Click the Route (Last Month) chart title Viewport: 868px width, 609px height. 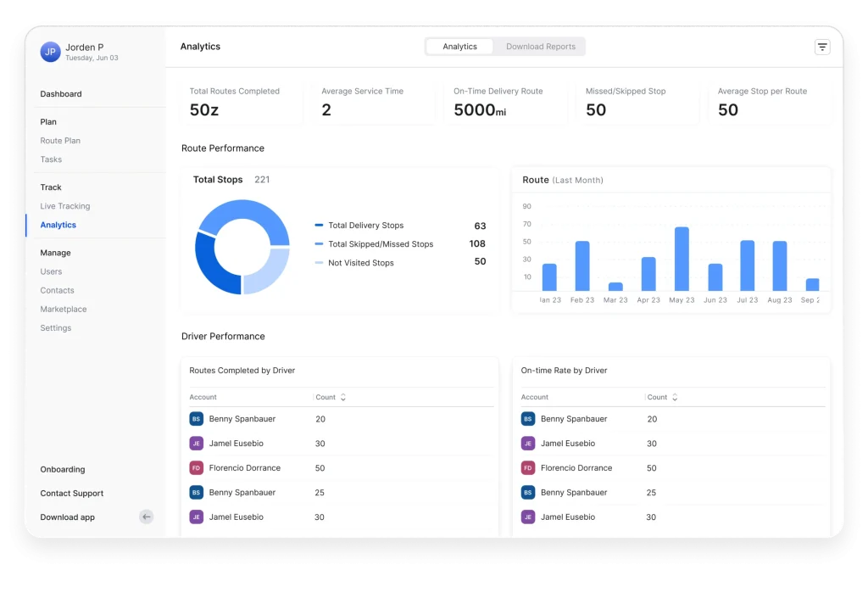click(x=563, y=180)
